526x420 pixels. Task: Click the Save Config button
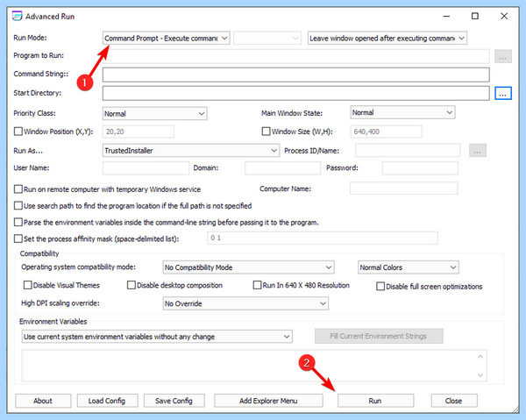[174, 401]
